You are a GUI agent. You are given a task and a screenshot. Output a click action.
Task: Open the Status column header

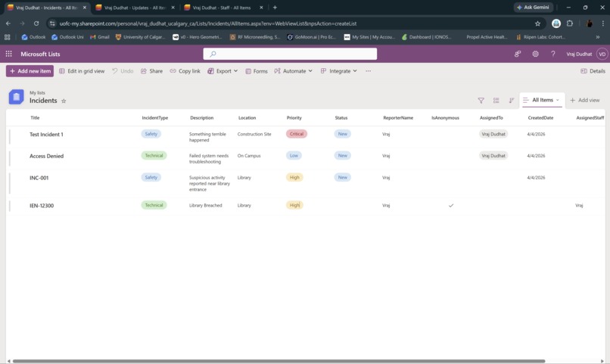341,118
